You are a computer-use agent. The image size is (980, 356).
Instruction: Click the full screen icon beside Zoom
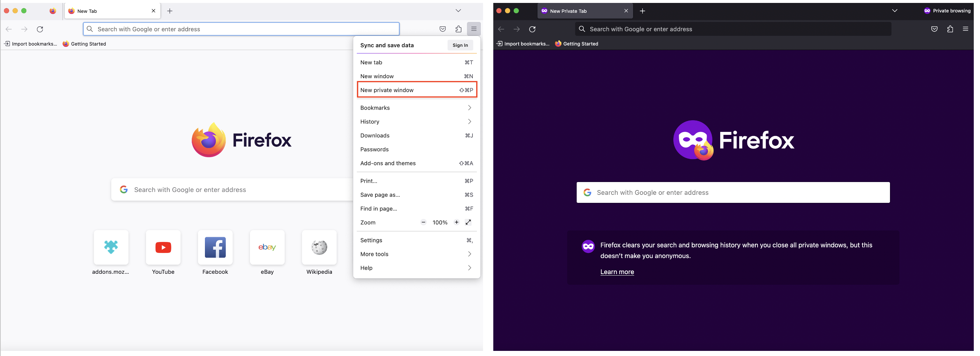coord(468,222)
